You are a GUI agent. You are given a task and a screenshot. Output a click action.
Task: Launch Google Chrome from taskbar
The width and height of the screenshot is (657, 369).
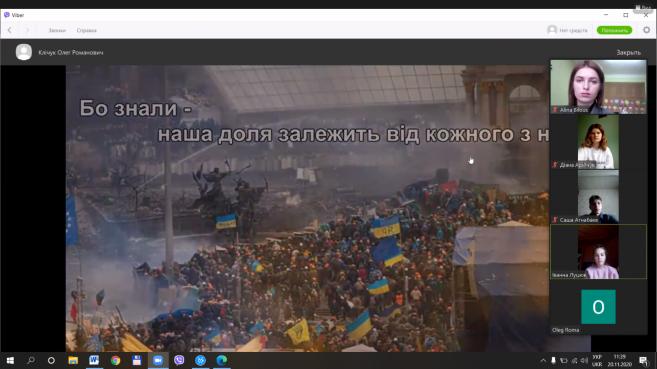pyautogui.click(x=115, y=360)
